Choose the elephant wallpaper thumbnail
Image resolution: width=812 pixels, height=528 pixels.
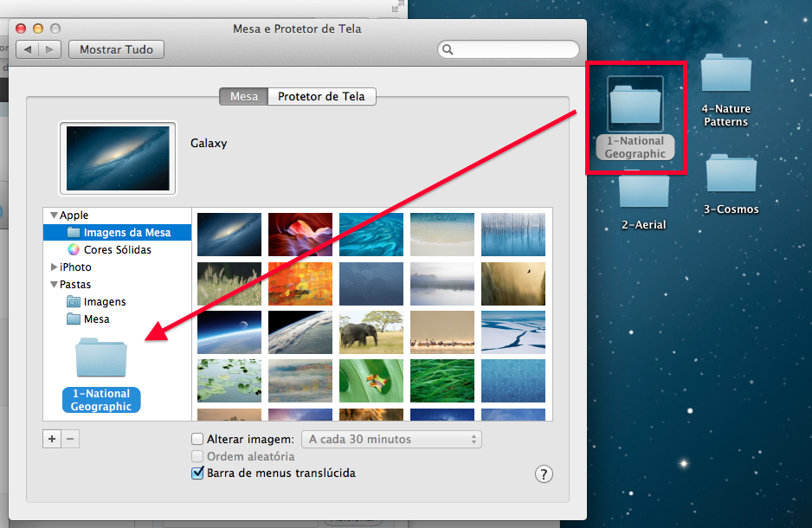[371, 332]
